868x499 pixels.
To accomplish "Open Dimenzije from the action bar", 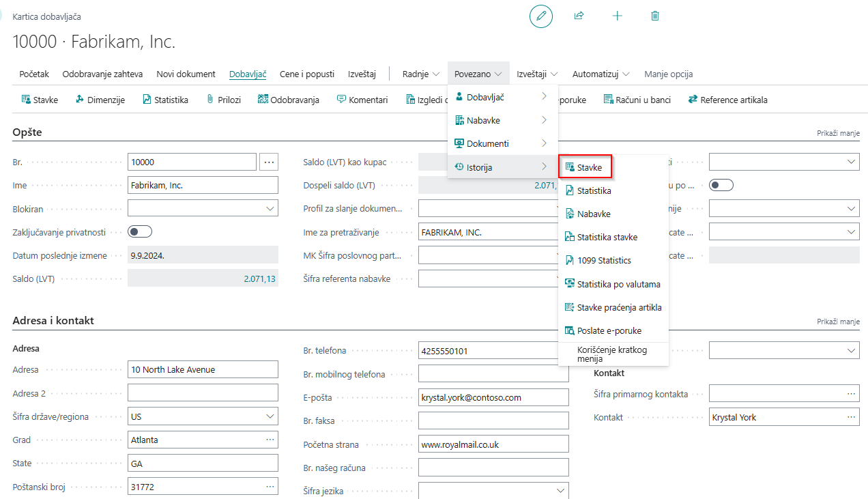I will point(100,100).
